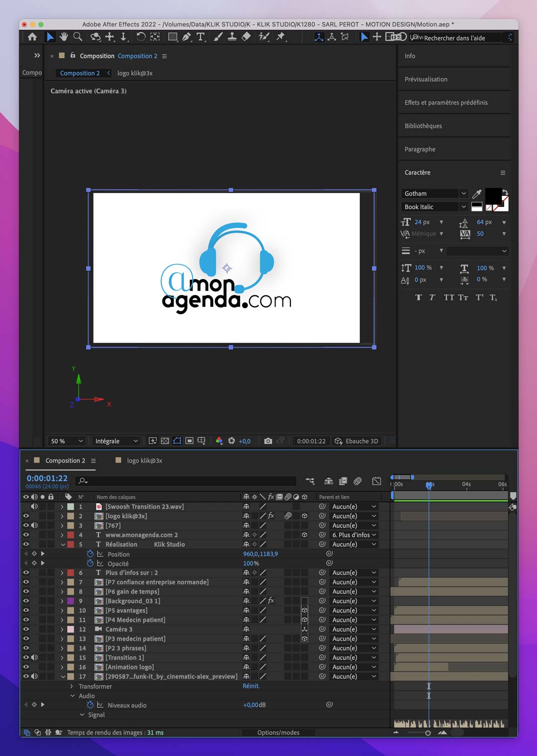Switch to logo klik@3x timeline tab
The image size is (537, 756).
pyautogui.click(x=144, y=461)
